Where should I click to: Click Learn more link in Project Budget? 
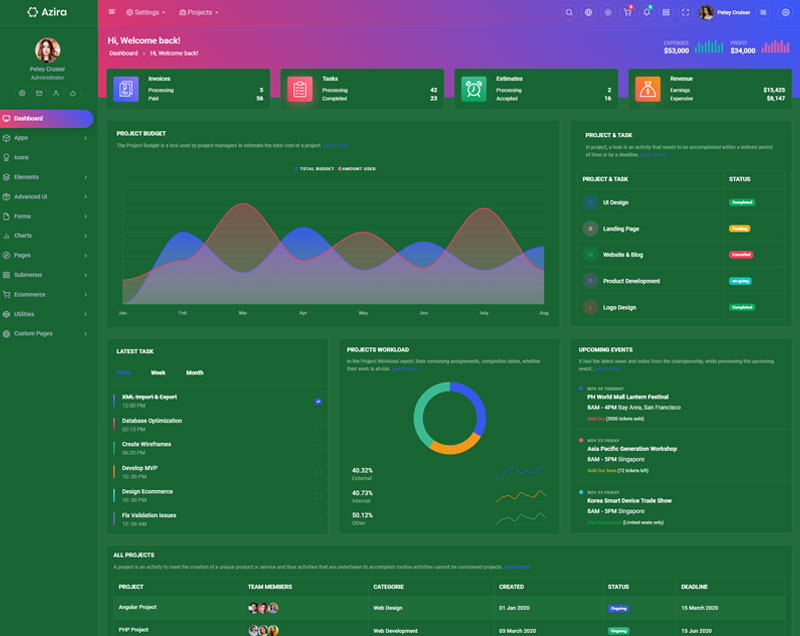[x=336, y=145]
